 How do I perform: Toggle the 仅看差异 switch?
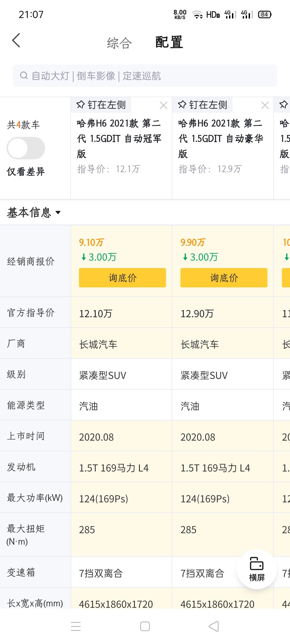(x=26, y=148)
